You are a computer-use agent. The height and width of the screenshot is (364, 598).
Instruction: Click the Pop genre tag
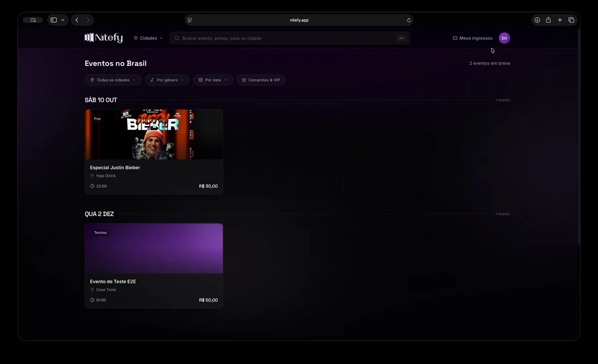97,119
